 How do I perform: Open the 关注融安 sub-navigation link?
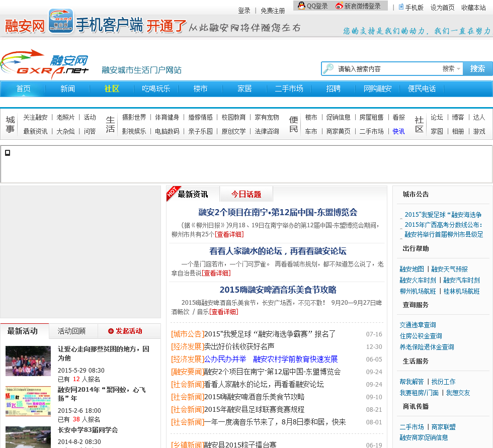[35, 118]
